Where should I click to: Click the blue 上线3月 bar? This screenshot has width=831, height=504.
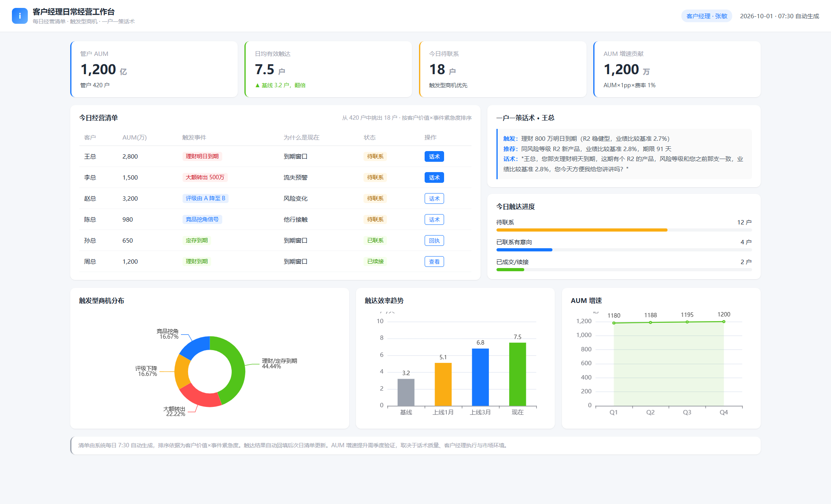tap(480, 377)
